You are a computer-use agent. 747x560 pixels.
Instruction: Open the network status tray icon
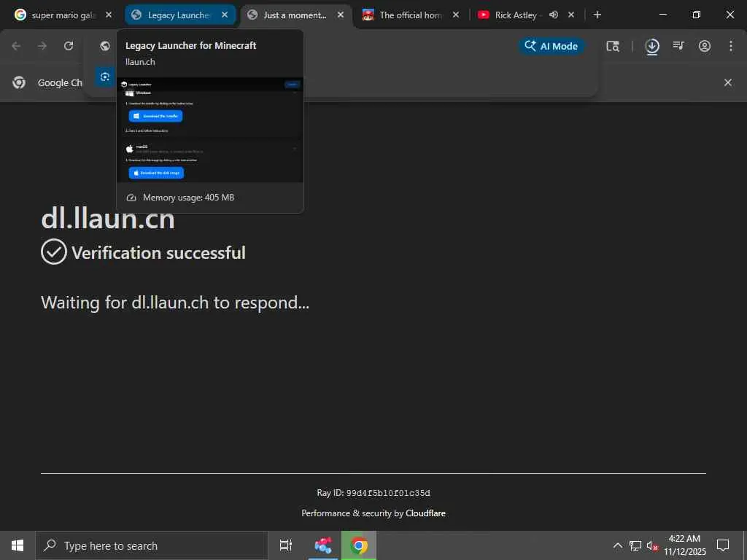click(635, 545)
